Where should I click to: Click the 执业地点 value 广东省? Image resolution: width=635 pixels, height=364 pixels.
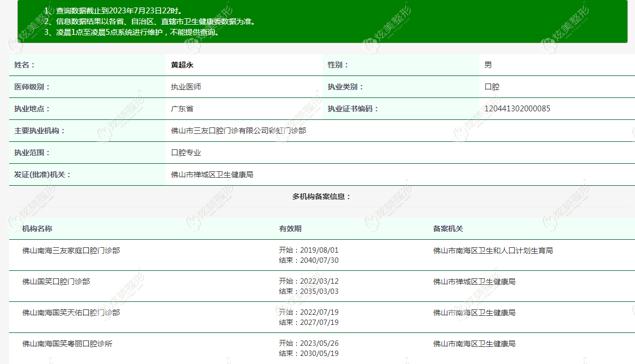click(x=182, y=108)
